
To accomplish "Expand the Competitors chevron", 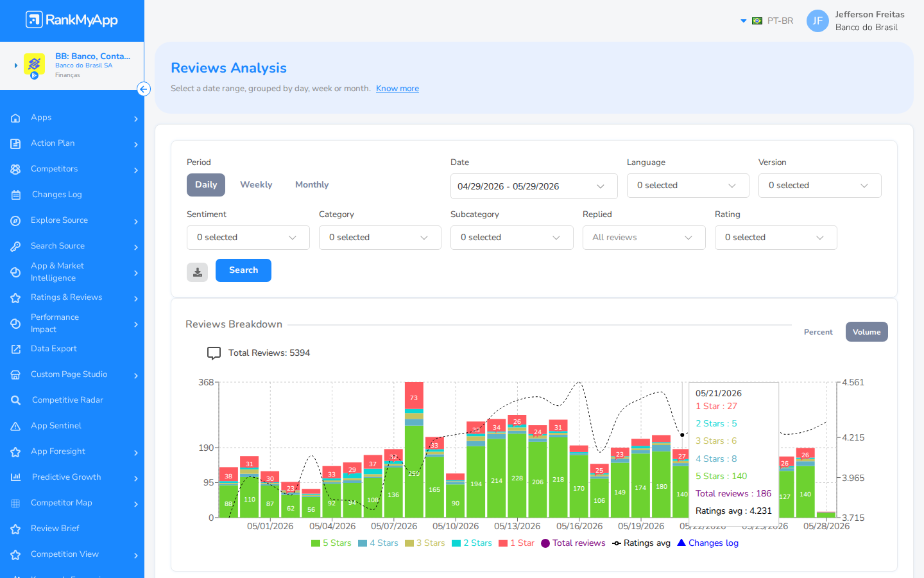I will pos(136,170).
